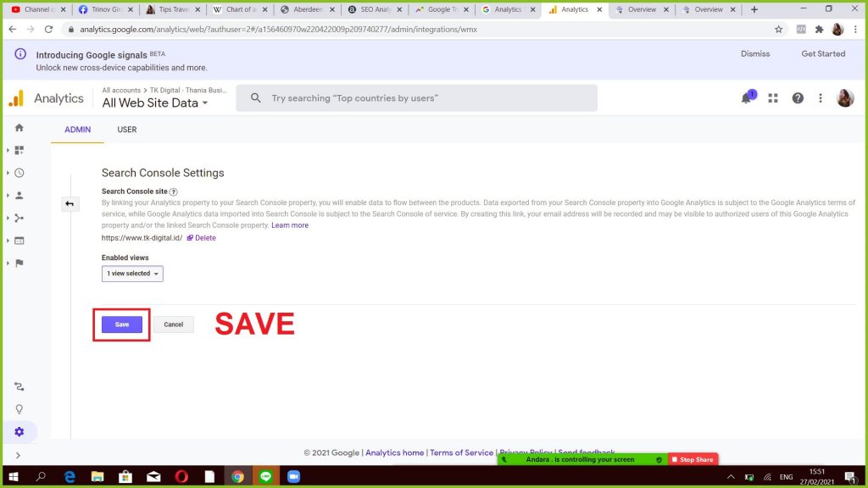Switch to the USER tab
This screenshot has height=488, width=868.
click(126, 130)
